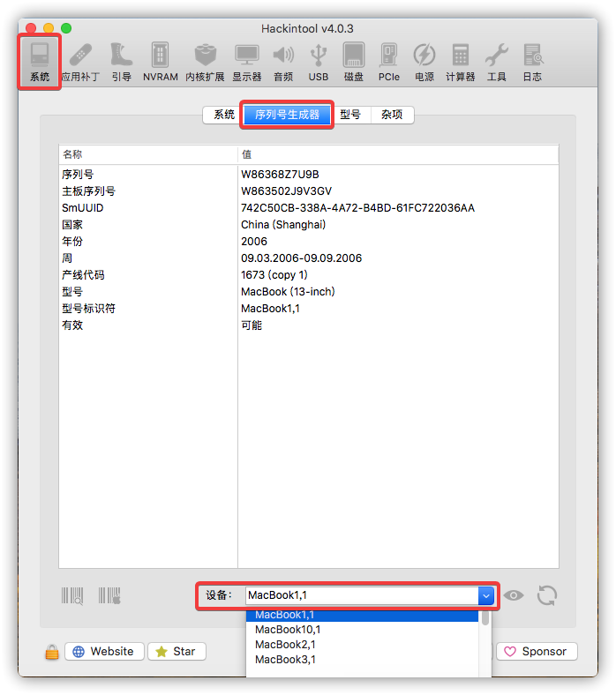
Task: Switch to the 系统 sub-tab
Action: click(x=224, y=115)
